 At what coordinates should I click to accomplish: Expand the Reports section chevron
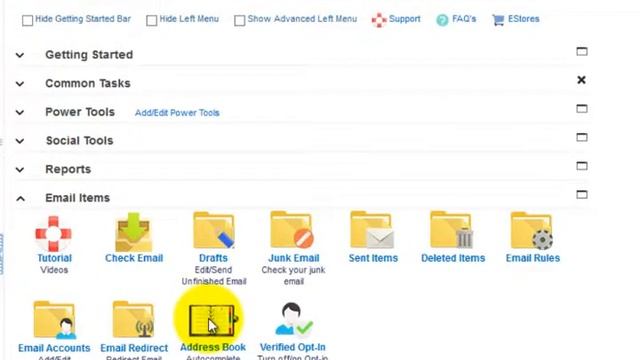point(20,170)
